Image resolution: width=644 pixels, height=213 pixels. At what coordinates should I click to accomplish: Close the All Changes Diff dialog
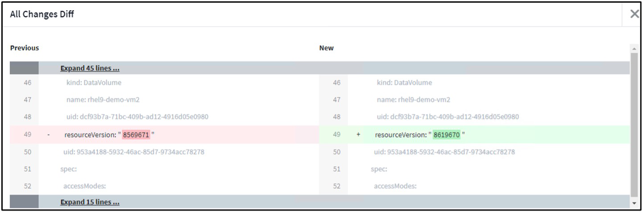point(635,14)
